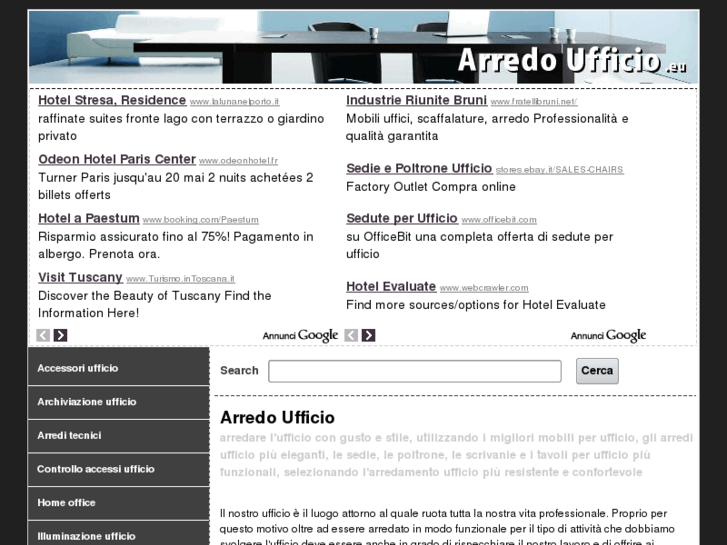Click text 'Mobili uffici, scaffalature, arredo'
The image size is (727, 545).
tap(438, 119)
